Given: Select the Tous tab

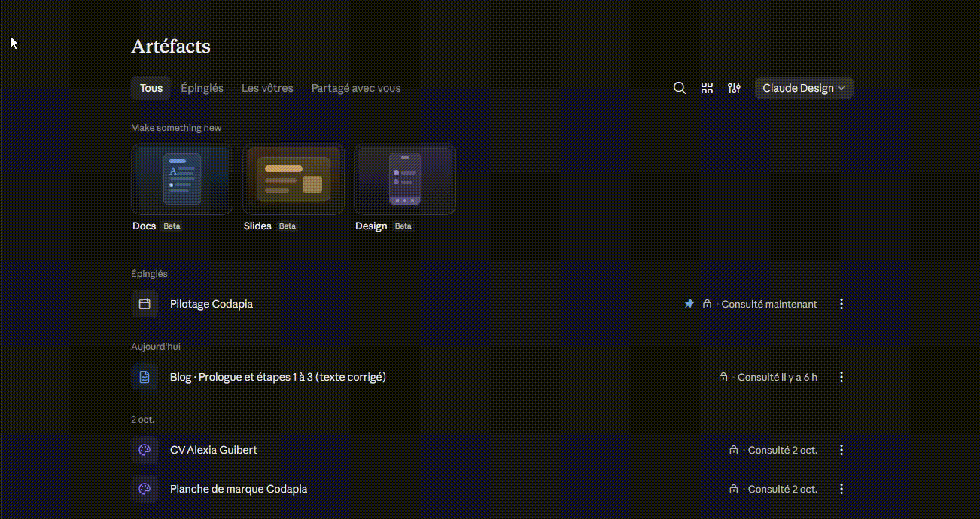Looking at the screenshot, I should pos(151,88).
